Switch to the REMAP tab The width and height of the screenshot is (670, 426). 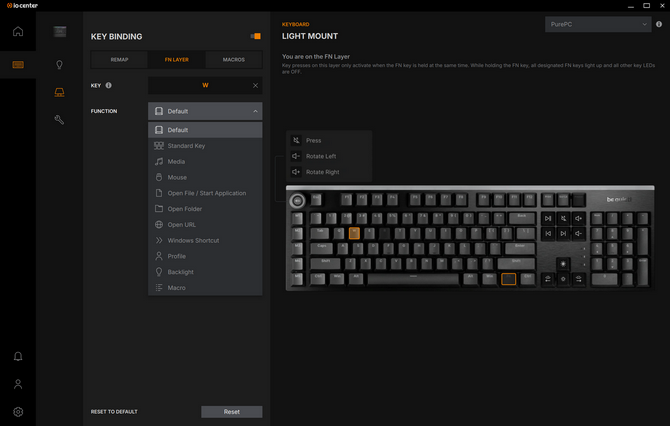[x=119, y=59]
